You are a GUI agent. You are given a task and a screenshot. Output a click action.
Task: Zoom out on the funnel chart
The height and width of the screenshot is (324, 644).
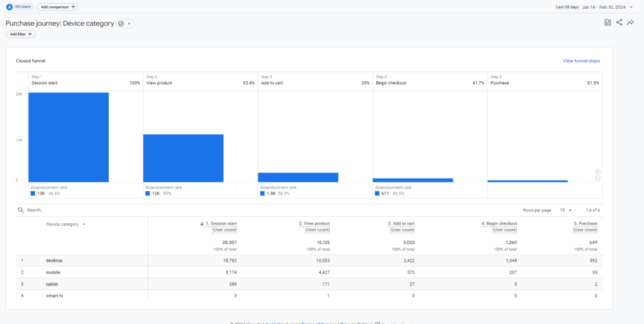[597, 178]
